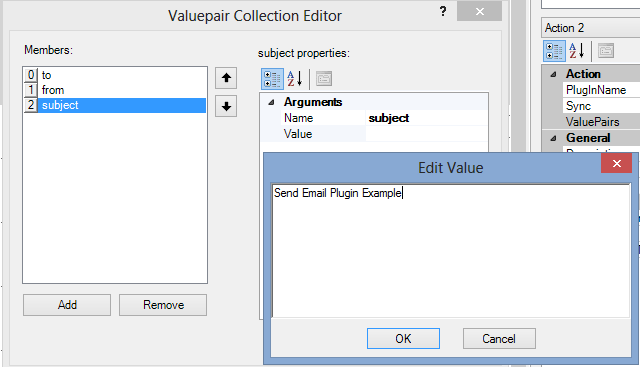
Task: Collapse the General category
Action: click(553, 138)
